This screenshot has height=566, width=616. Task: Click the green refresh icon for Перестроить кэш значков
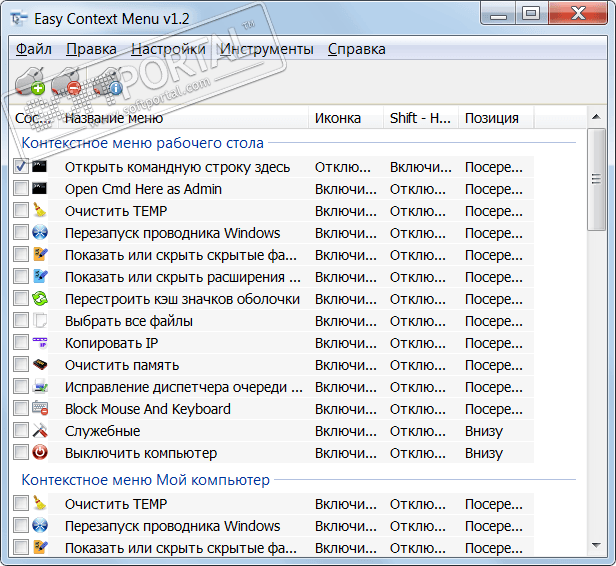click(x=40, y=299)
